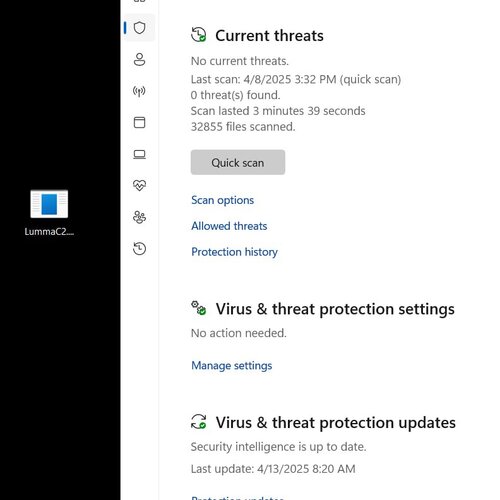Image resolution: width=500 pixels, height=500 pixels.
Task: Open Device security laptop icon
Action: (139, 154)
